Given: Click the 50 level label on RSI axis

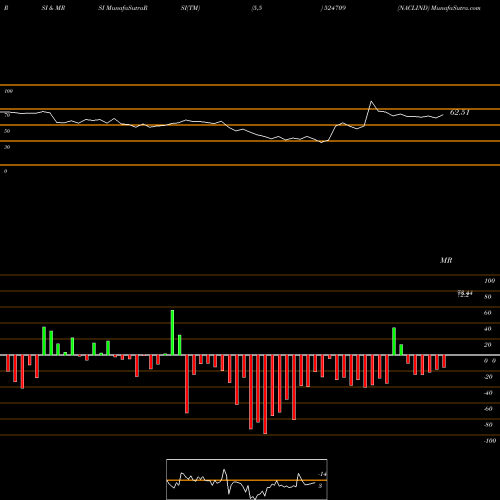Looking at the screenshot, I should click(7, 131).
